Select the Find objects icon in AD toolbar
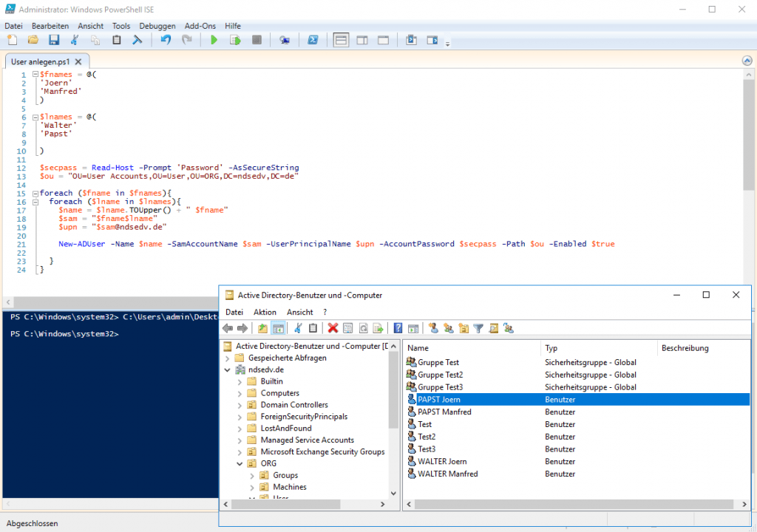The height and width of the screenshot is (532, 757). point(494,328)
